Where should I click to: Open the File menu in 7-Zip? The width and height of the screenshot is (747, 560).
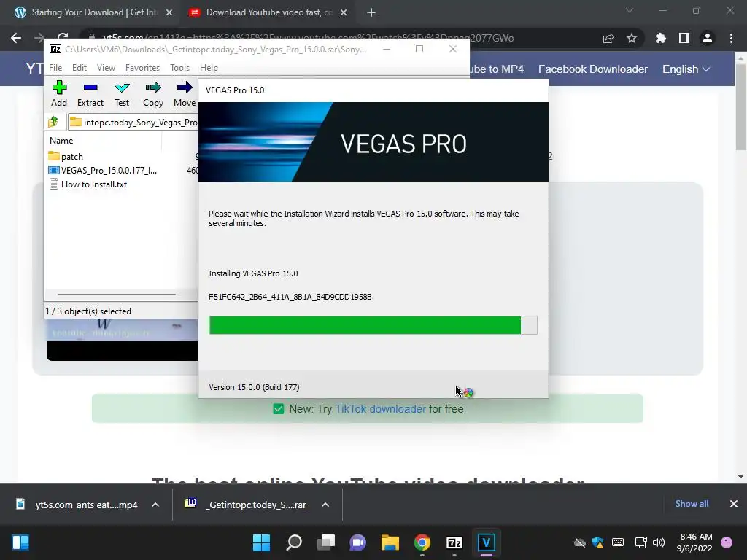[x=55, y=68]
